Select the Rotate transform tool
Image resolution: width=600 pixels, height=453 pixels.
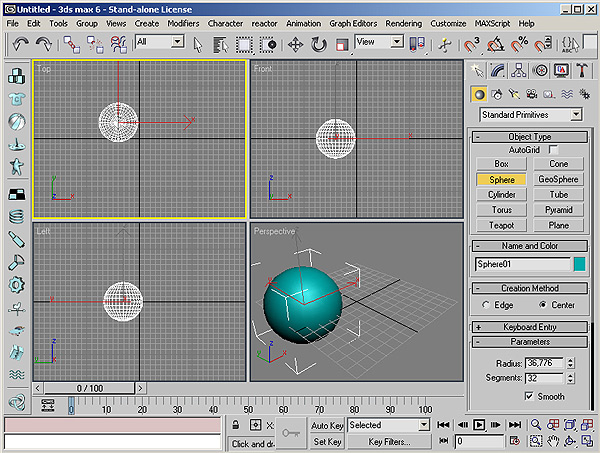pyautogui.click(x=319, y=44)
